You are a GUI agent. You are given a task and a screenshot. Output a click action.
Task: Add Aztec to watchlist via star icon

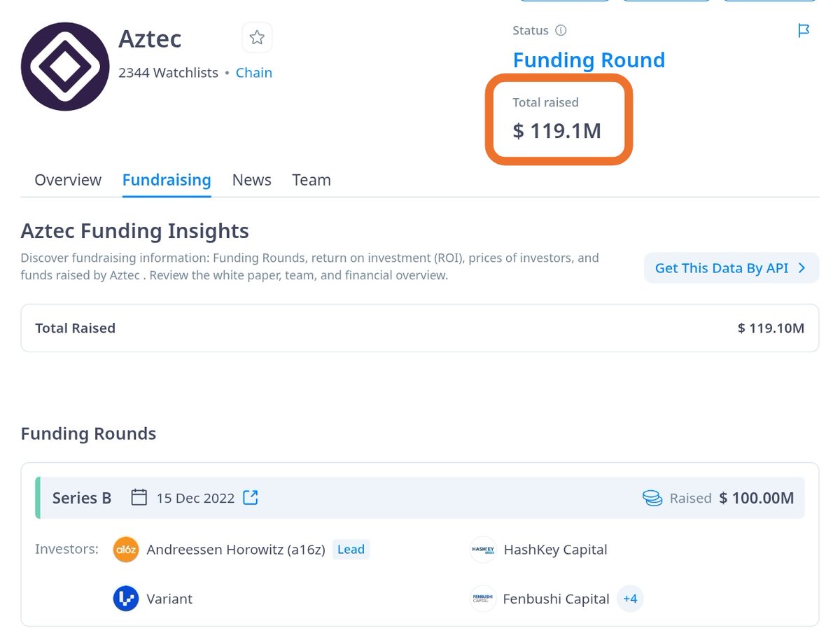point(257,38)
